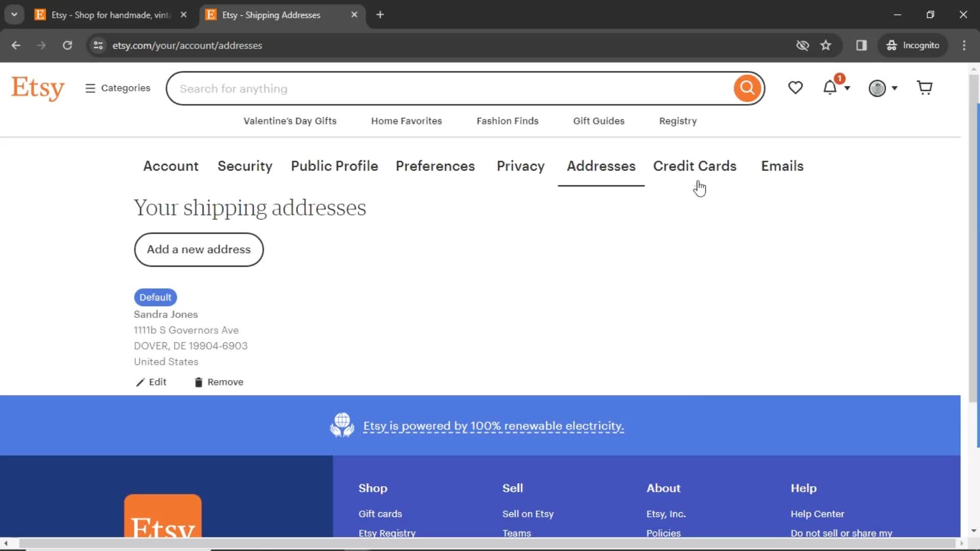The height and width of the screenshot is (551, 980).
Task: Click the Etsy home logo icon
Action: (38, 88)
